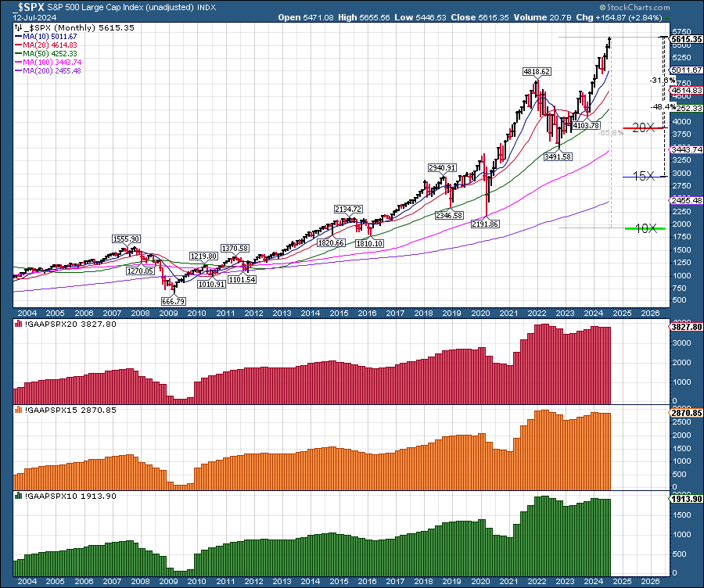Click the 3827.80 axis tag on GAAPSPX20 panel
Image resolution: width=704 pixels, height=588 pixels.
point(686,327)
